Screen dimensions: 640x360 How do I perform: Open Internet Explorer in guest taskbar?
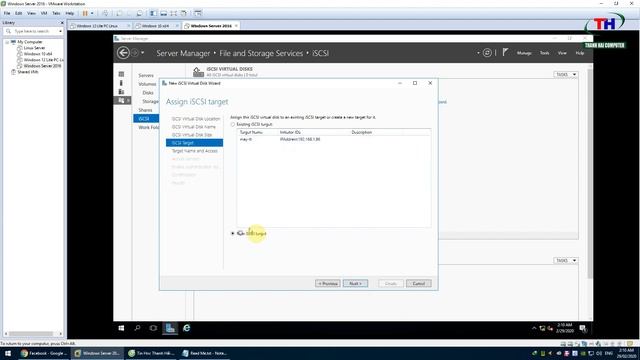click(x=187, y=328)
